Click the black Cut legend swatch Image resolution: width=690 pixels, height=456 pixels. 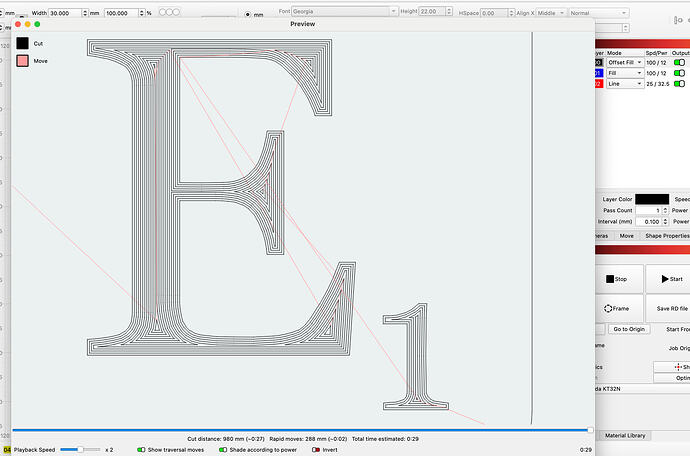tap(22, 43)
